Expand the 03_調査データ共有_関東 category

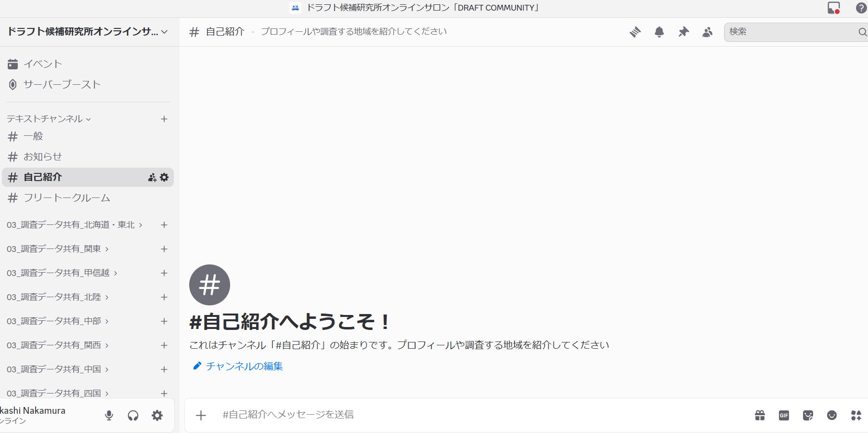(57, 249)
